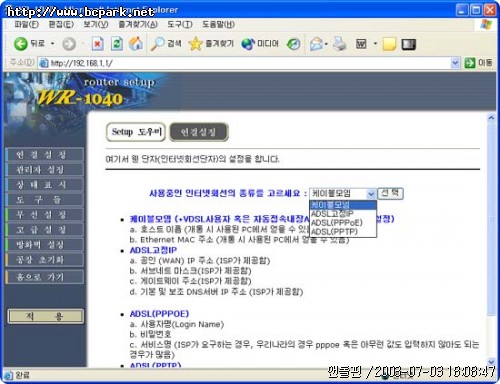This screenshot has height=384, width=500.
Task: Click the 선택 button next to the combo box
Action: pyautogui.click(x=390, y=193)
